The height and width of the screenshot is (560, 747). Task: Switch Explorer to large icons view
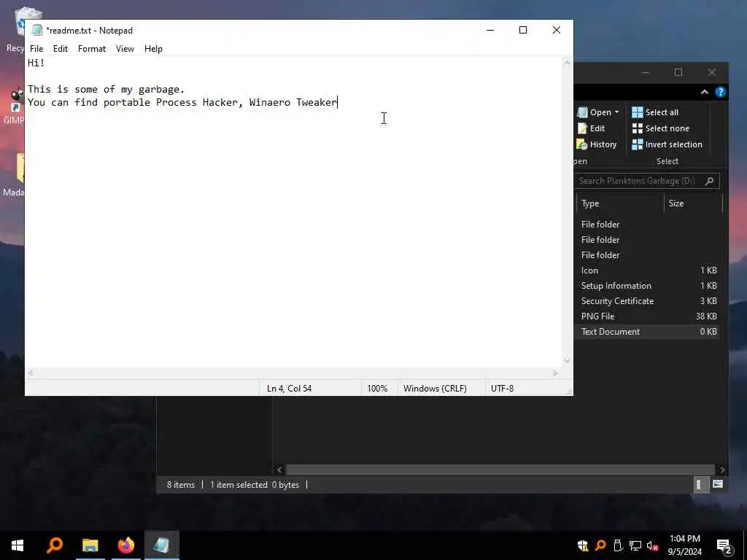[x=718, y=485]
